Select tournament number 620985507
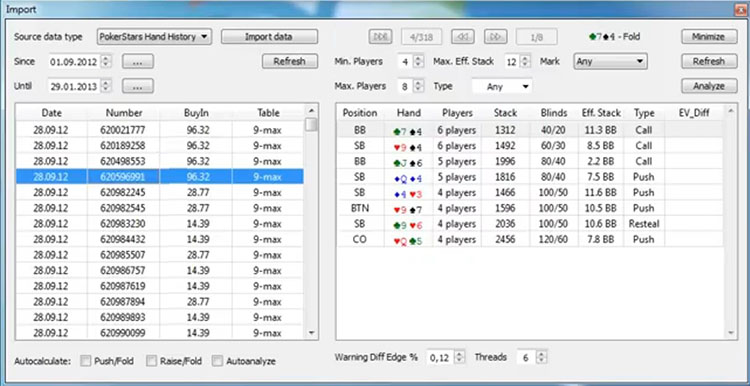Image resolution: width=750 pixels, height=386 pixels. pyautogui.click(x=160, y=254)
